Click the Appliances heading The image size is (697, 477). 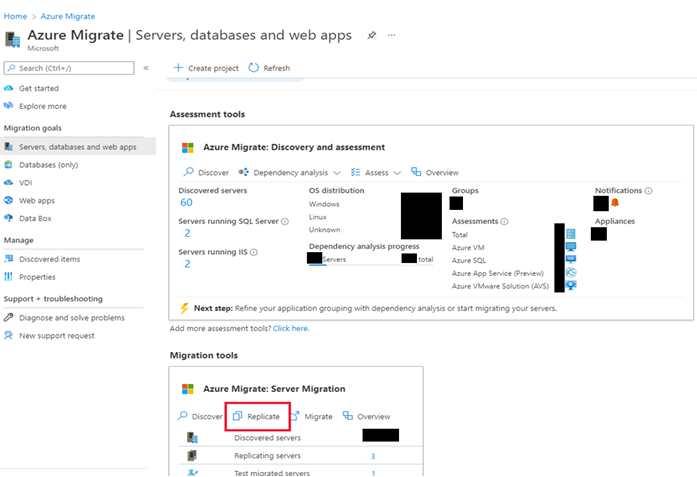point(615,221)
